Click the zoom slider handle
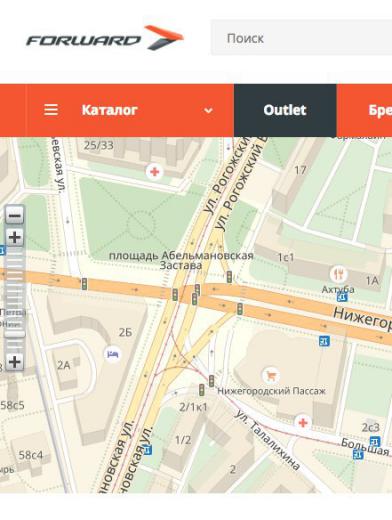The image size is (392, 520). (14, 333)
